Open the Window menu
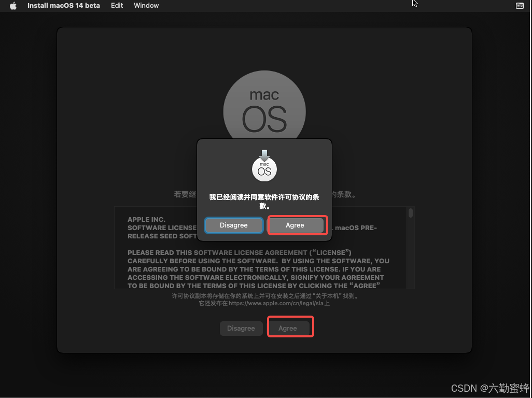Image resolution: width=532 pixels, height=398 pixels. [x=146, y=5]
